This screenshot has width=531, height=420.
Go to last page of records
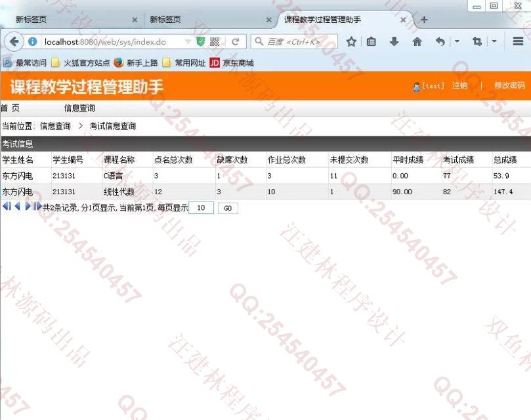coord(37,206)
